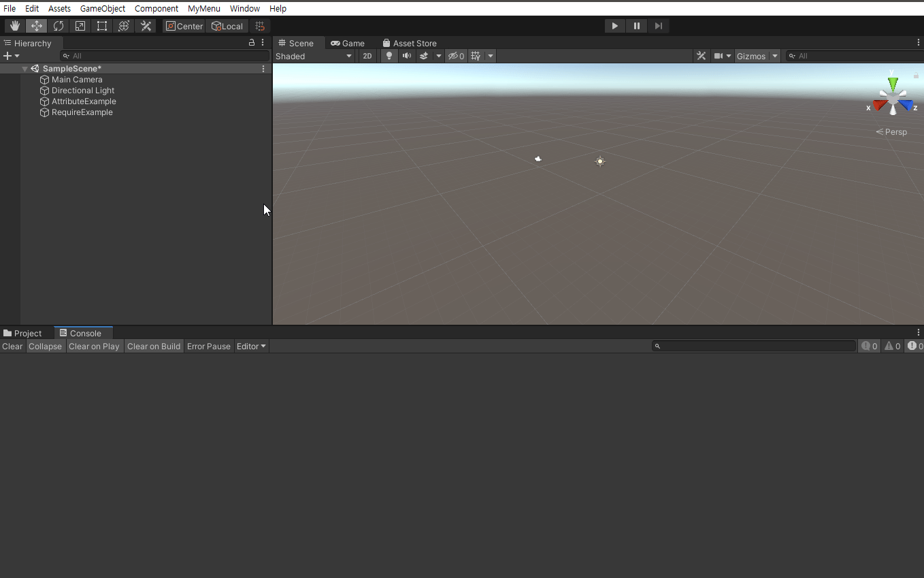Image resolution: width=924 pixels, height=578 pixels.
Task: Click the Hierarchy search field
Action: pos(165,56)
